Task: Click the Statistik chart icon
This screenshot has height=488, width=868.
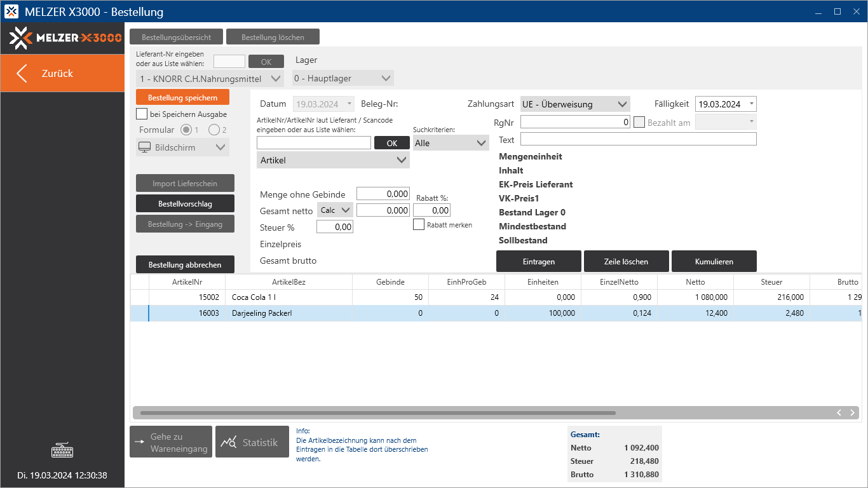Action: [229, 442]
